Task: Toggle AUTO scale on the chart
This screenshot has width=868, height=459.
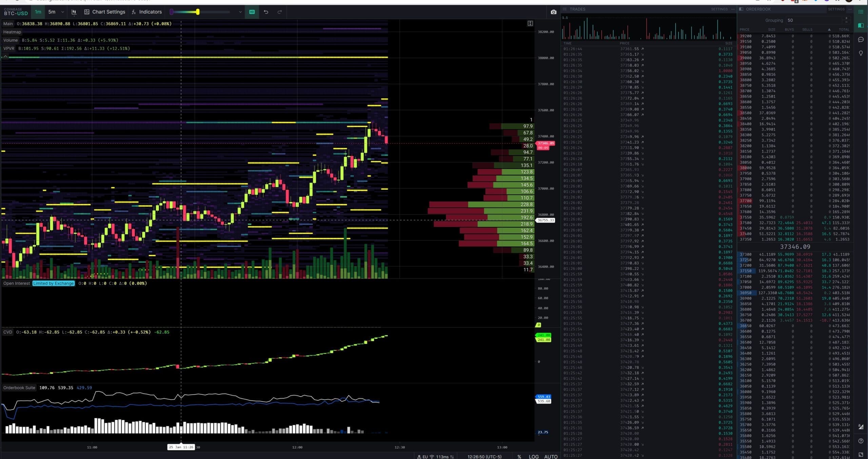Action: click(x=551, y=456)
